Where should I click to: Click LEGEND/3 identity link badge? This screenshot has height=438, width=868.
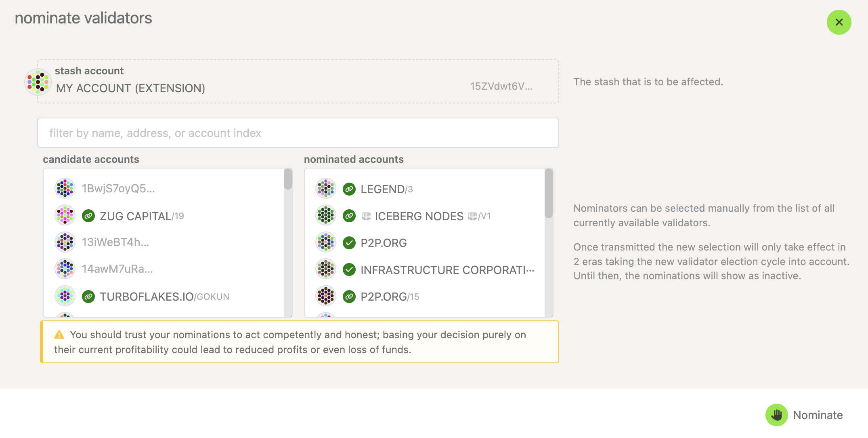[x=349, y=189]
